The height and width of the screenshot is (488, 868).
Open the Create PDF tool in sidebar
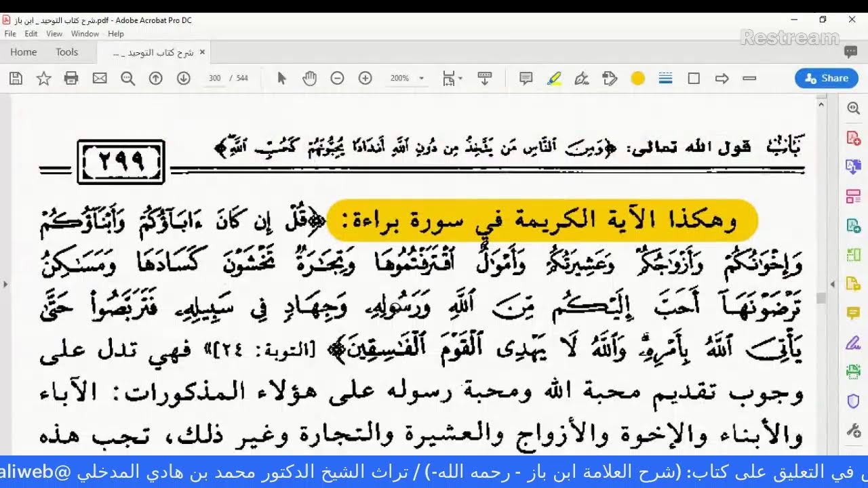click(x=853, y=138)
